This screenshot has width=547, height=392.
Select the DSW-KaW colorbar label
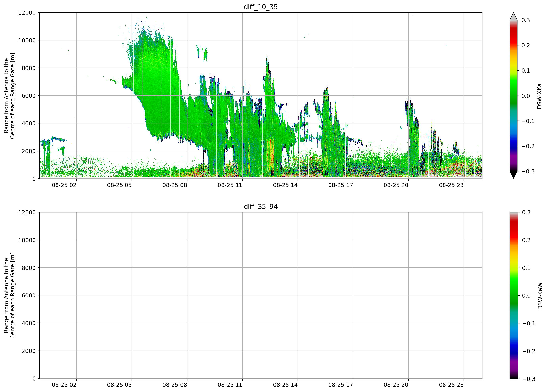pyautogui.click(x=540, y=296)
